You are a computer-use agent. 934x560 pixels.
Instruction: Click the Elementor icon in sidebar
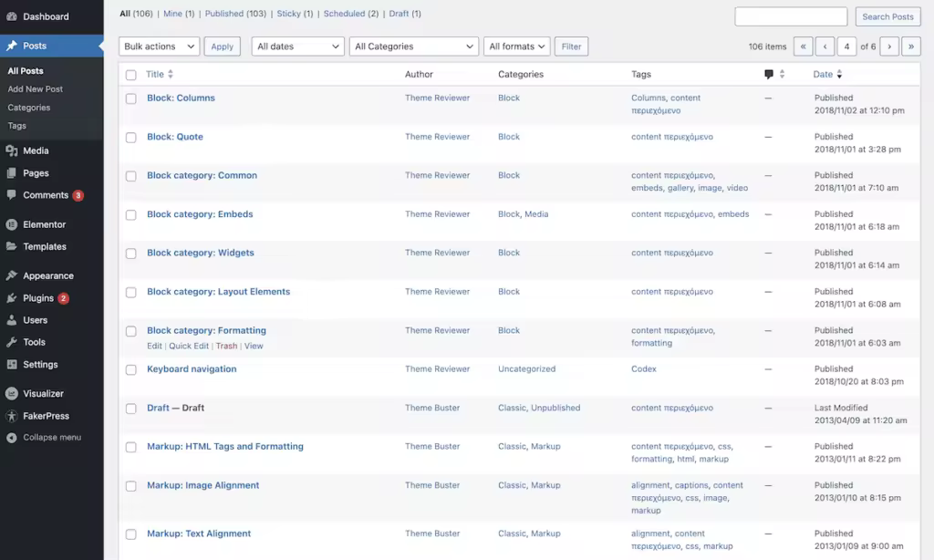point(11,224)
